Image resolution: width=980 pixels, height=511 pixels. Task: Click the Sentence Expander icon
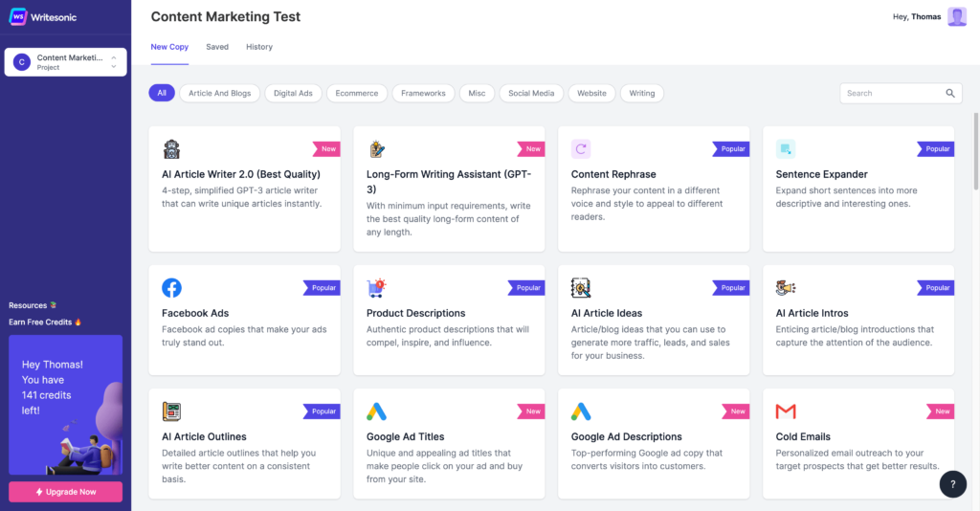pos(786,149)
